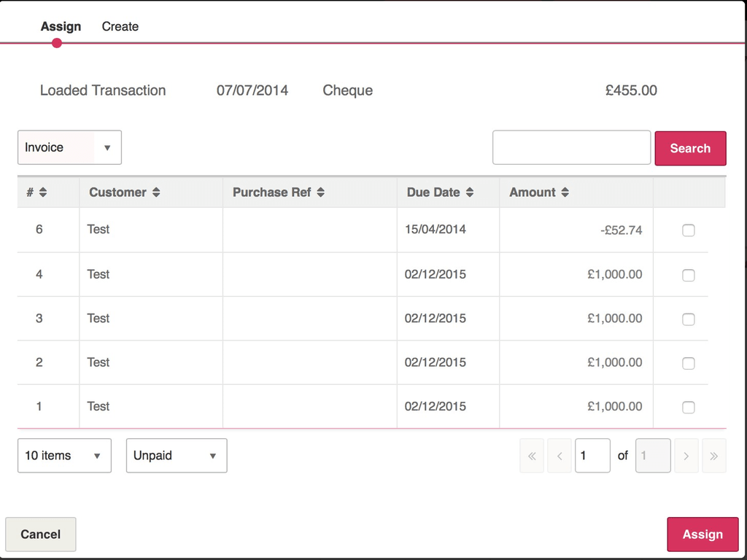747x560 pixels.
Task: Check the box for invoice 4
Action: [x=688, y=275]
